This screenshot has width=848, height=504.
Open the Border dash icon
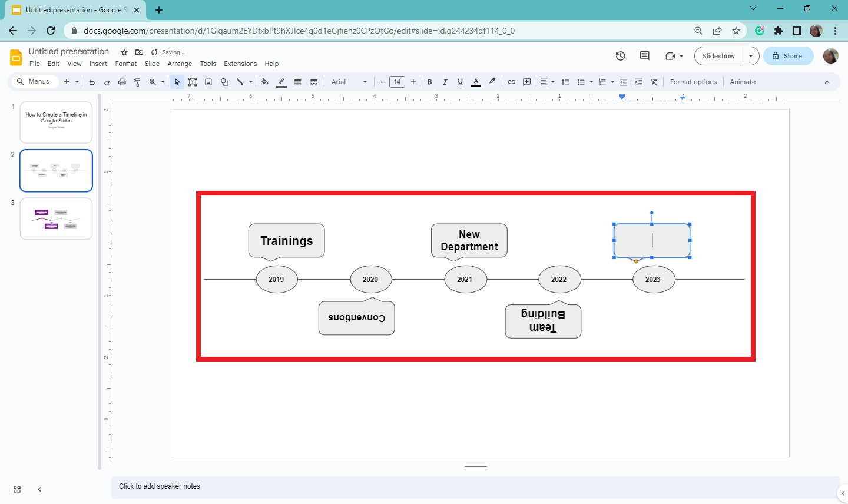point(314,82)
